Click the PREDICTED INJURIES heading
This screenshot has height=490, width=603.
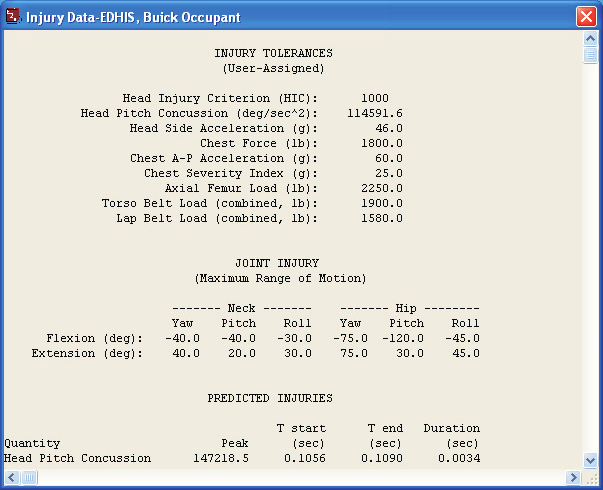coord(270,398)
